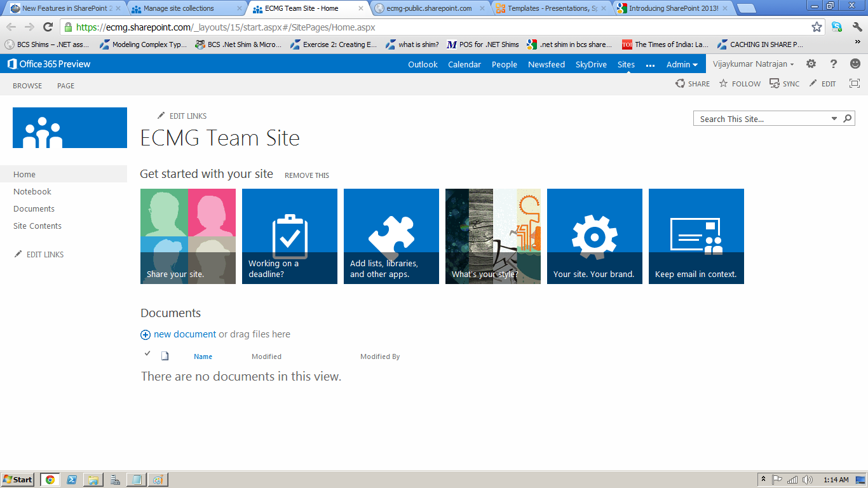The height and width of the screenshot is (488, 868).
Task: Open Notebook from the left navigation
Action: (32, 191)
